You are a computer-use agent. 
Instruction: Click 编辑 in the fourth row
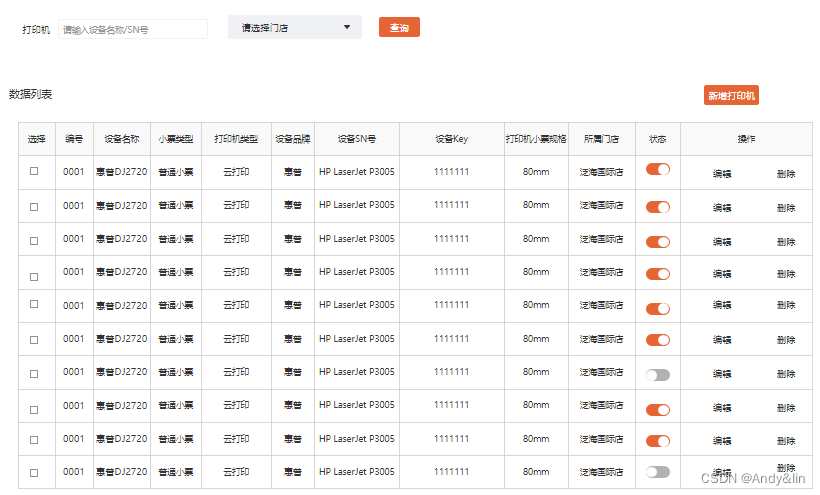pyautogui.click(x=722, y=274)
